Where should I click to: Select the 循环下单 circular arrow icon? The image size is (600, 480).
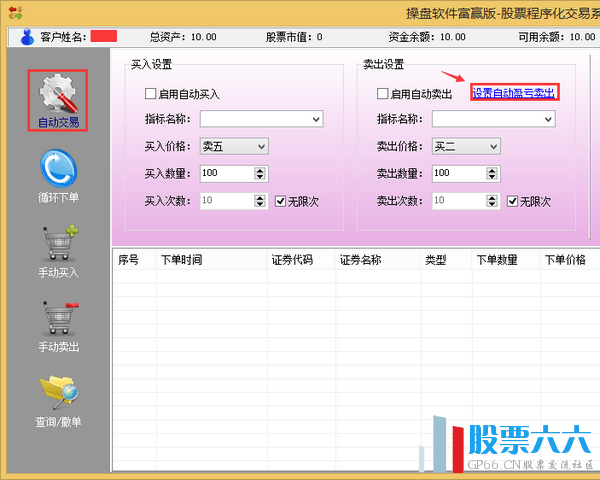(58, 168)
